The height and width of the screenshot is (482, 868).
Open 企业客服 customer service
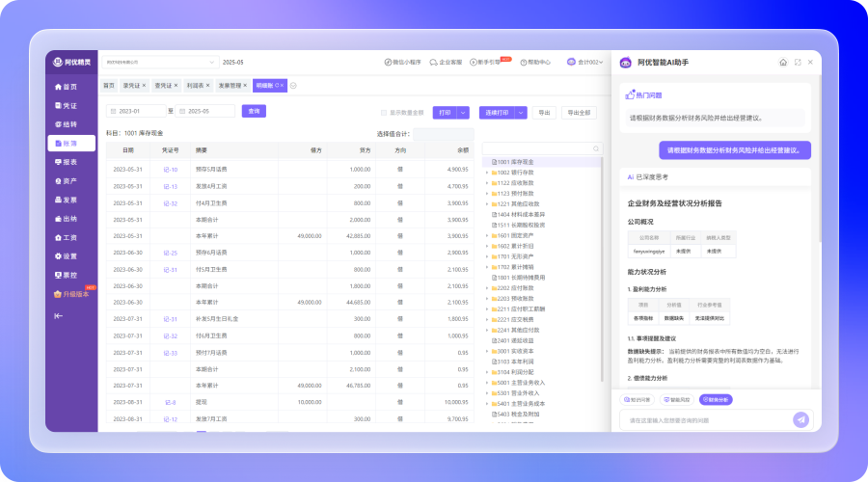tap(446, 63)
